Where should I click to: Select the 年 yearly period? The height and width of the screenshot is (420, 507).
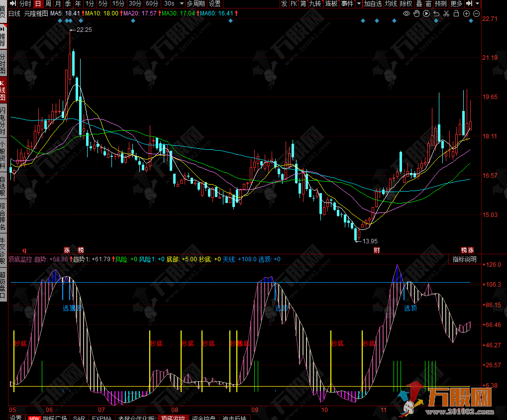(x=78, y=3)
